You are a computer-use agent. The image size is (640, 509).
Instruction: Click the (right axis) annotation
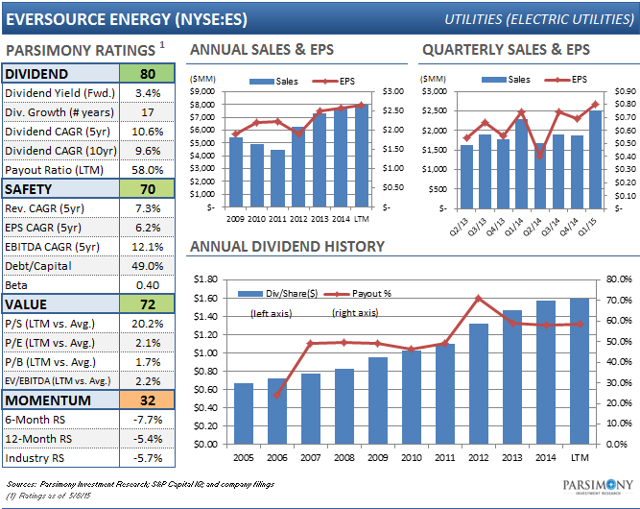pyautogui.click(x=355, y=313)
